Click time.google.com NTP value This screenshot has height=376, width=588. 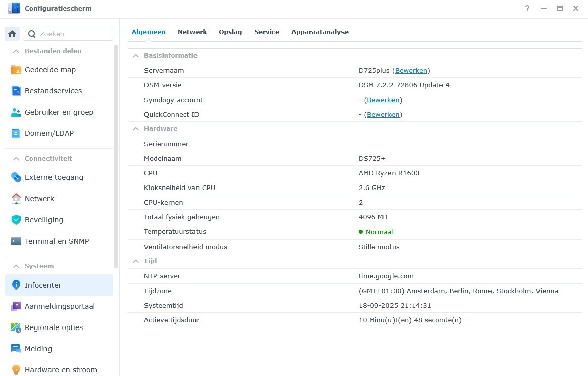(x=386, y=276)
